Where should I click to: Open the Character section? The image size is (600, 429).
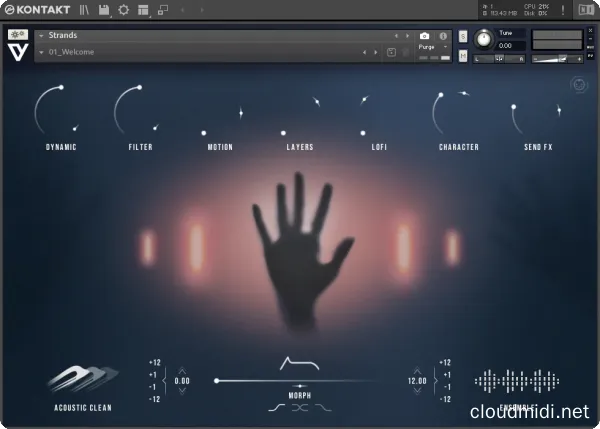[x=458, y=147]
